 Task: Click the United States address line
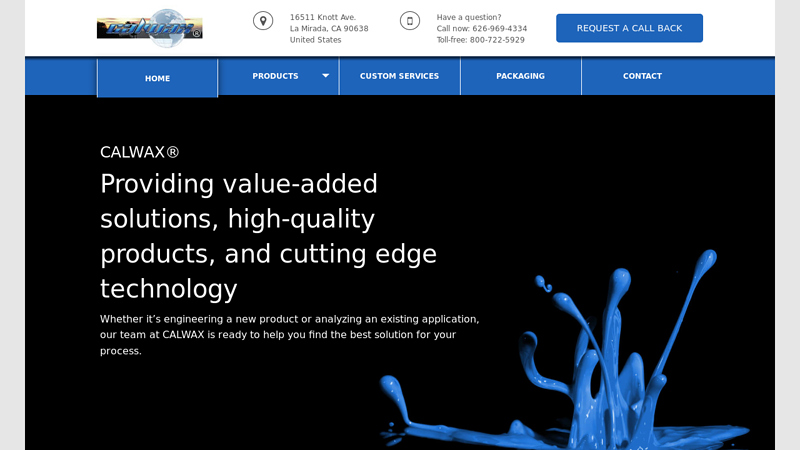(x=315, y=40)
